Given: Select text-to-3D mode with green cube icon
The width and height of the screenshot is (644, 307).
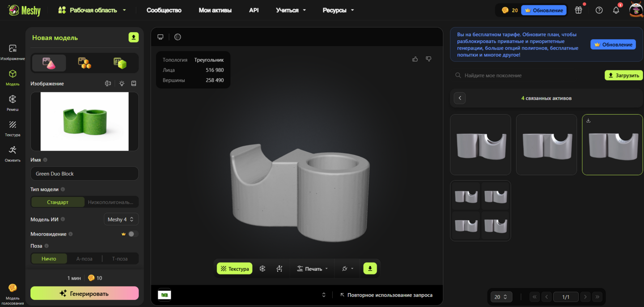Looking at the screenshot, I should point(119,63).
